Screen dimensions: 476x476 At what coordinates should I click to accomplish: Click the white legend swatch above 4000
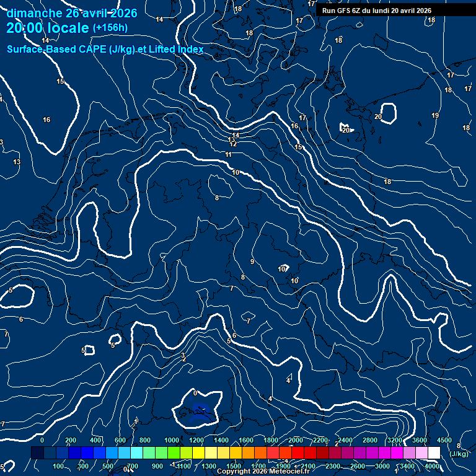(434, 452)
